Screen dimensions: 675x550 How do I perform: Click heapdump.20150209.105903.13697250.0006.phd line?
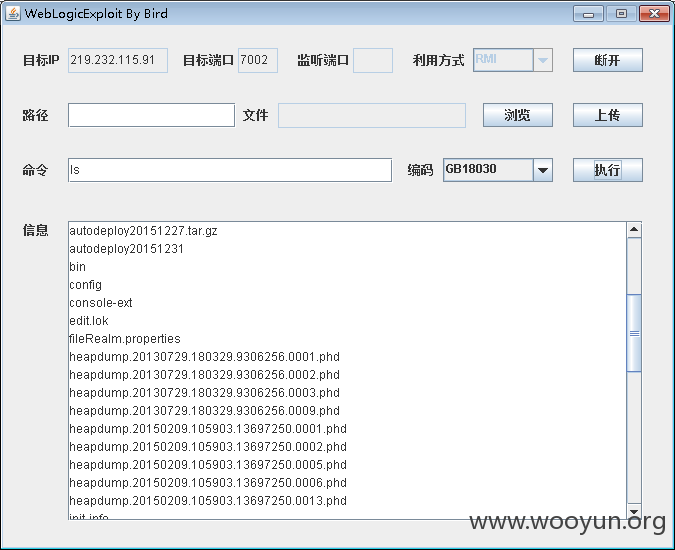pyautogui.click(x=208, y=483)
